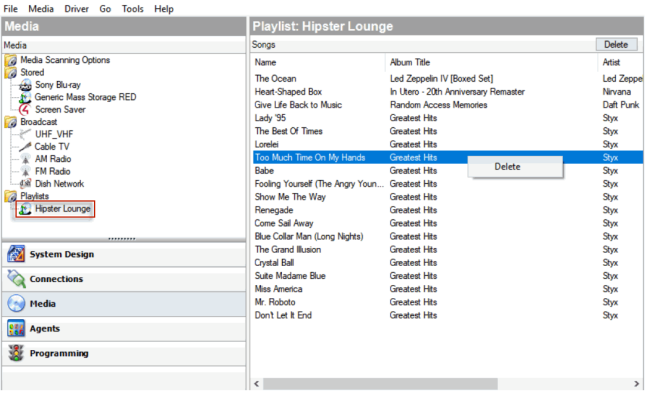Click the Playlists folder icon
650x397 pixels.
[11, 196]
